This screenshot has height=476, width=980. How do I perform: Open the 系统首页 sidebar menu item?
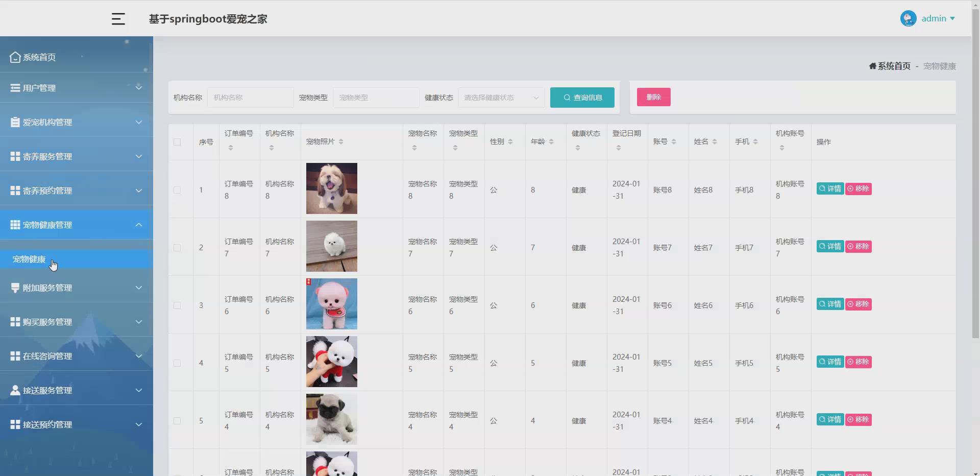pyautogui.click(x=77, y=57)
